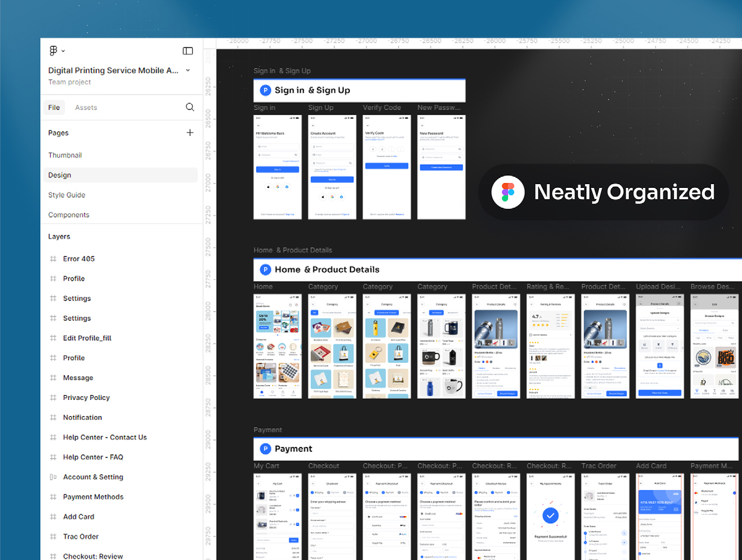Click the frame icon beside Payment Methods
The height and width of the screenshot is (560, 742).
pos(53,497)
